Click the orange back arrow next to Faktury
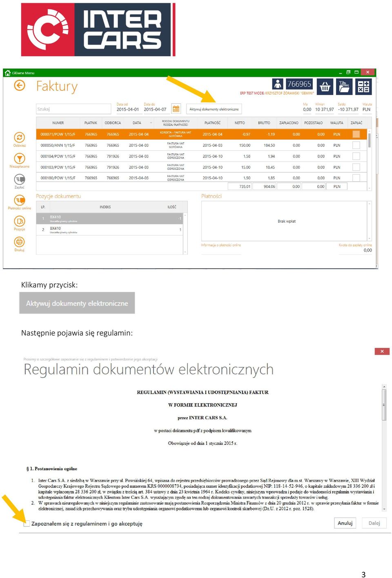This screenshot has width=392, height=578. pos(19,85)
